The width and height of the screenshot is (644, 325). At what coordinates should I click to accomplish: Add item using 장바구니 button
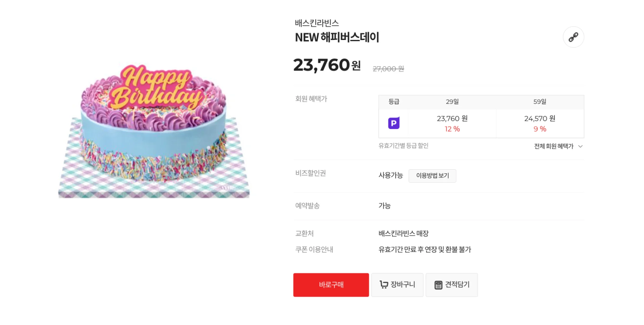coord(397,284)
